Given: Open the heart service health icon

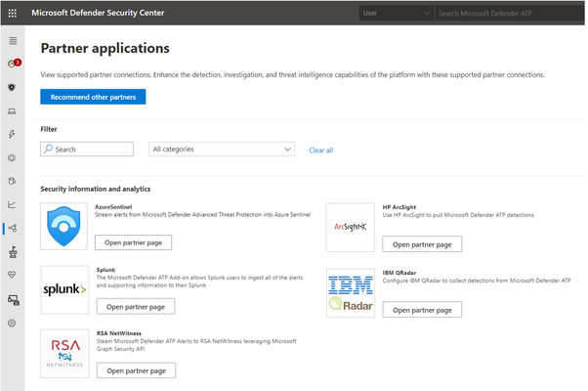Looking at the screenshot, I should [x=12, y=275].
